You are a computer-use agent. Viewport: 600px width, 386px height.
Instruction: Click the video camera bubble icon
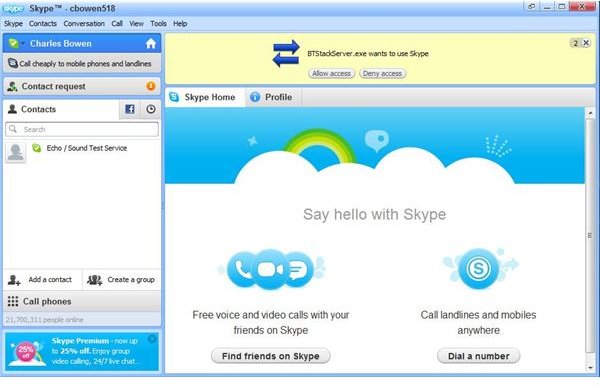[x=271, y=270]
